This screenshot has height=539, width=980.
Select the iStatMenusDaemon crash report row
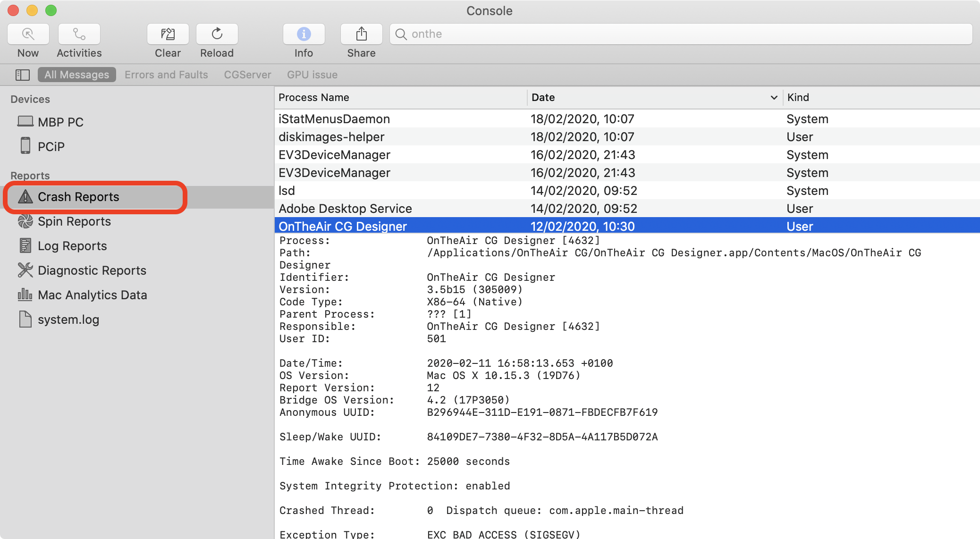(627, 119)
